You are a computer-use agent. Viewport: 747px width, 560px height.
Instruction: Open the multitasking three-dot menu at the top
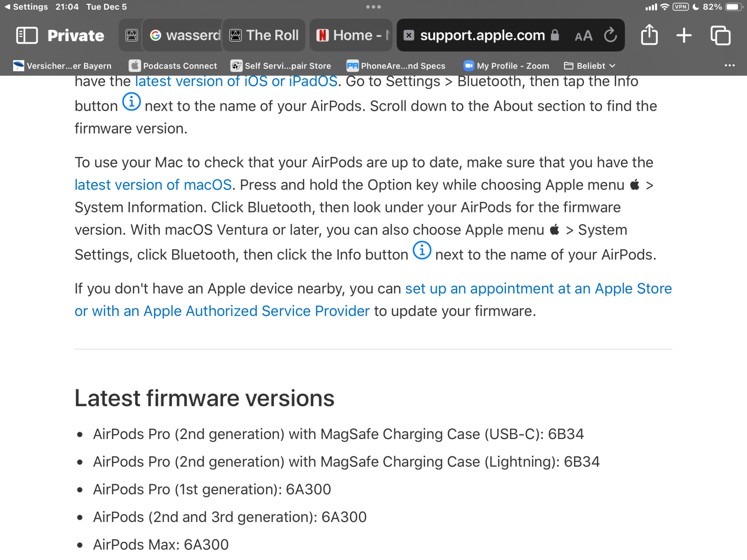point(373,7)
